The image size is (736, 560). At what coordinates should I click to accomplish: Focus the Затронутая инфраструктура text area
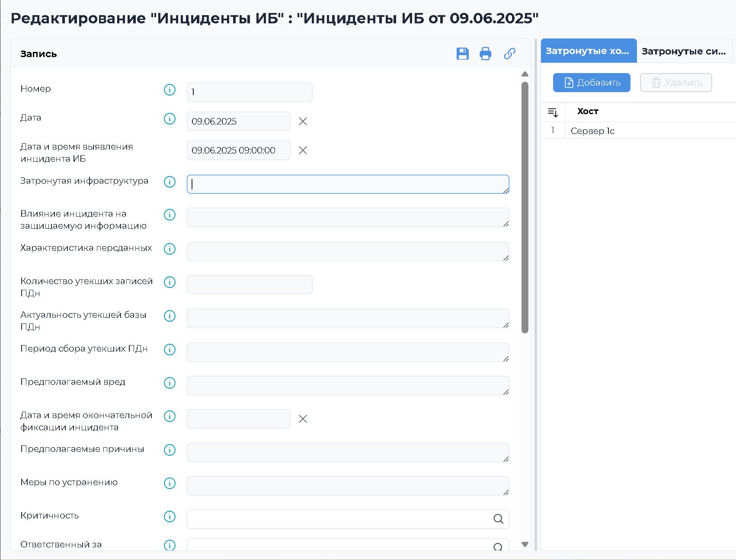[348, 184]
